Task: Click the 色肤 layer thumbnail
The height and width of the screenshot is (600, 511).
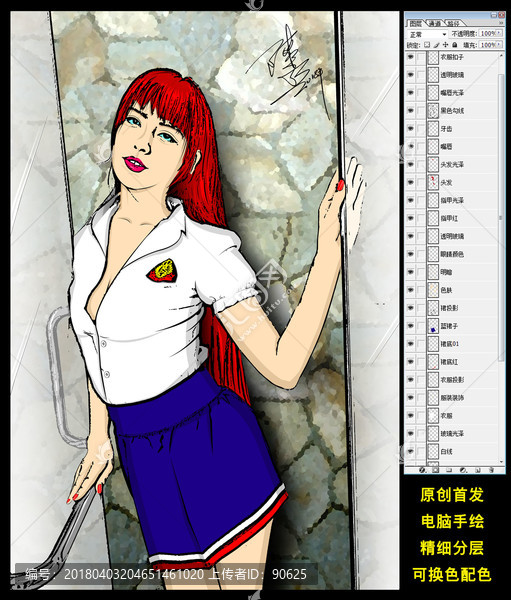Action: click(433, 290)
